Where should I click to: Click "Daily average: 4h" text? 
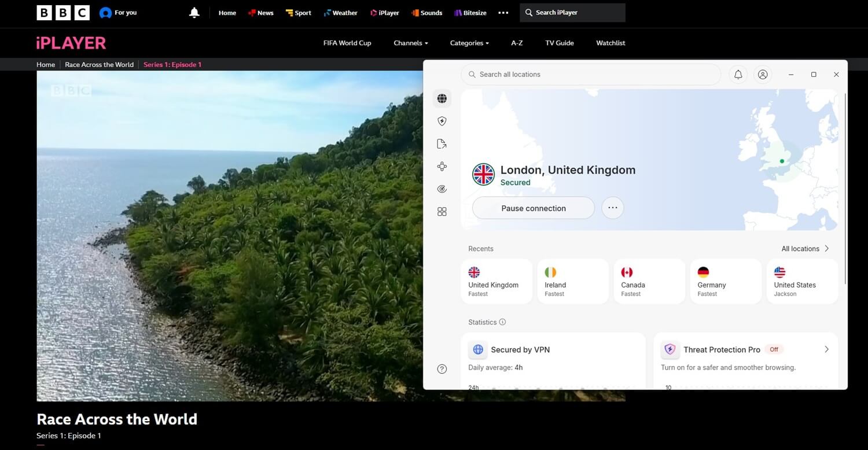click(x=495, y=367)
